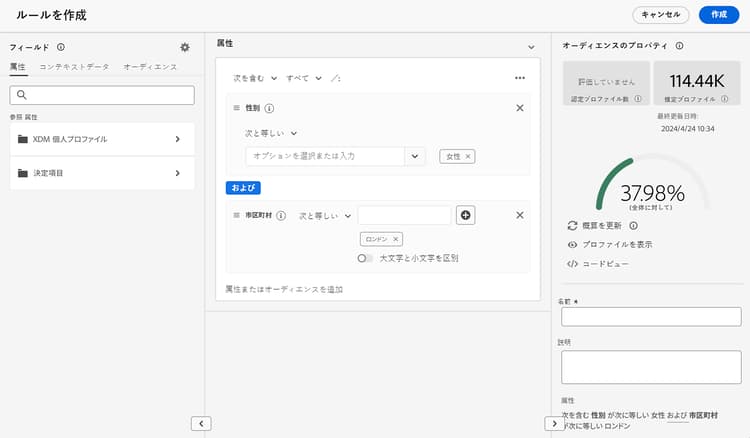Switch to the コンテキストデータ tab
Viewport: 750px width, 438px height.
click(x=74, y=67)
